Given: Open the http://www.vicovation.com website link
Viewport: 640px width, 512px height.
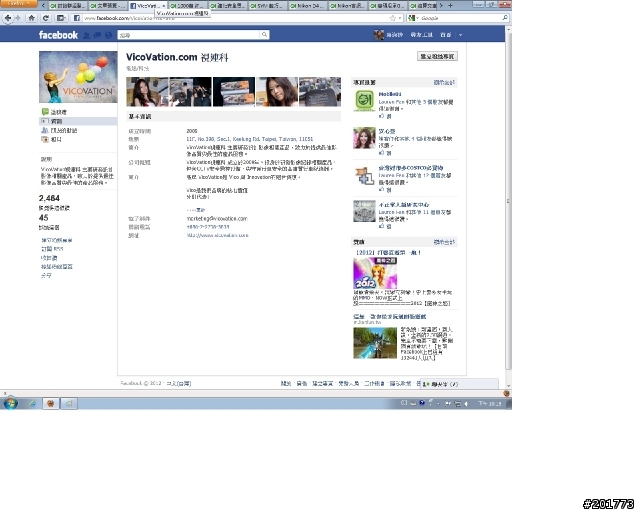Looking at the screenshot, I should (x=217, y=236).
